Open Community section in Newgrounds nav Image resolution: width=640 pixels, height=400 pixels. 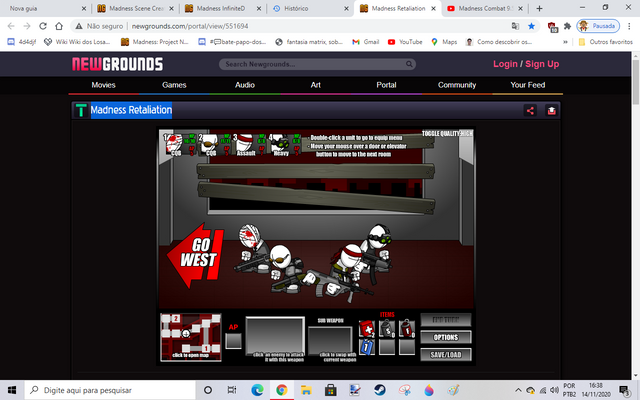pyautogui.click(x=457, y=85)
